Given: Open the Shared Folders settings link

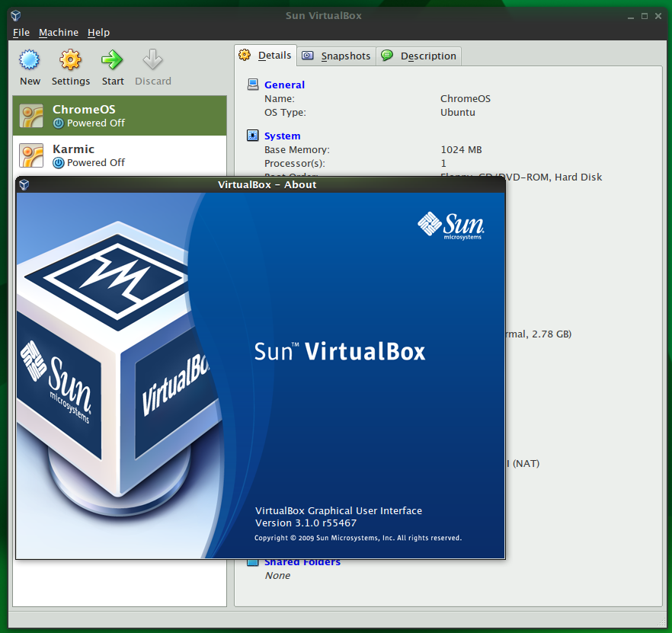Looking at the screenshot, I should coord(302,562).
